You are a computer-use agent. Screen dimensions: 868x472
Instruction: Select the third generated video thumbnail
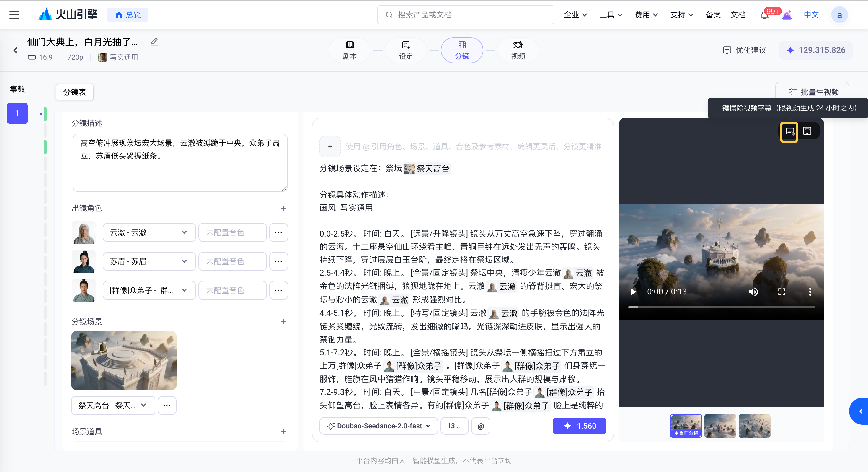(x=754, y=426)
